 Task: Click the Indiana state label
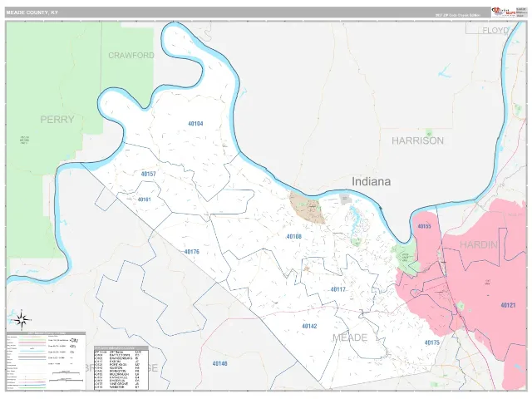[372, 181]
